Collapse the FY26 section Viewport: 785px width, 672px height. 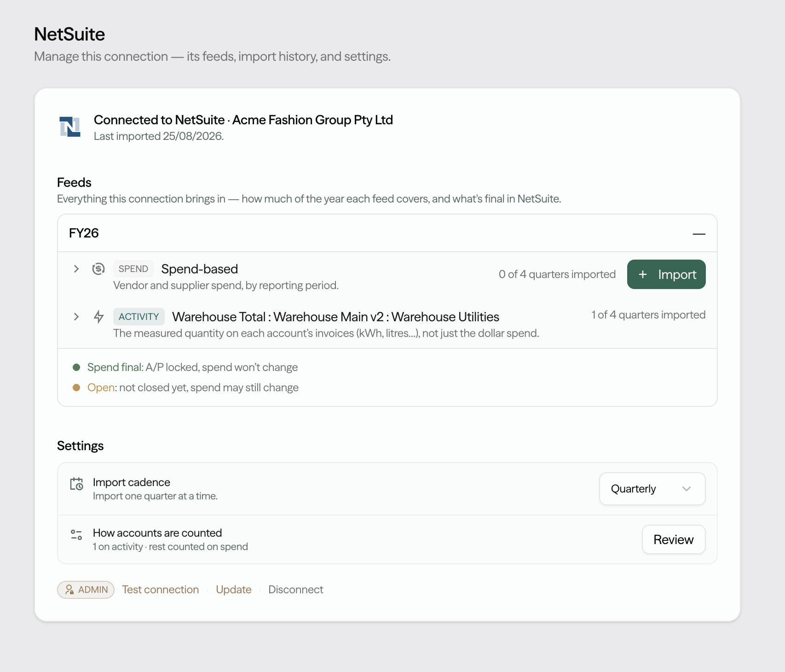[699, 234]
